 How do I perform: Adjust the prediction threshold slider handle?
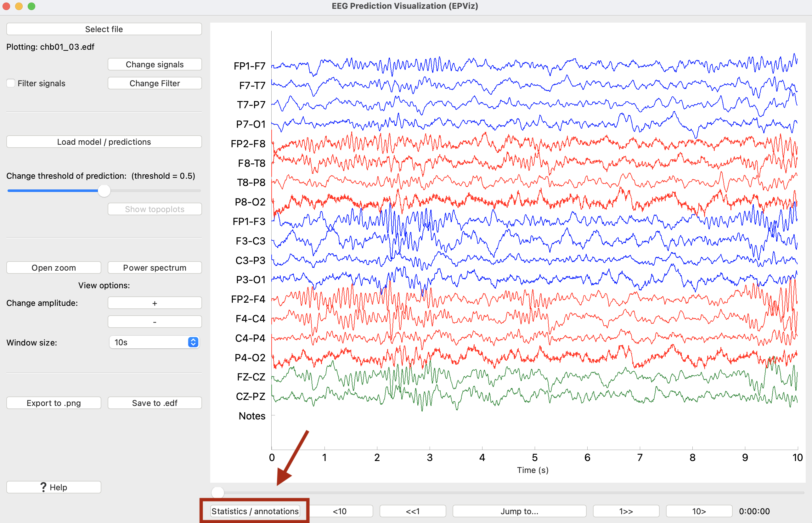click(104, 191)
